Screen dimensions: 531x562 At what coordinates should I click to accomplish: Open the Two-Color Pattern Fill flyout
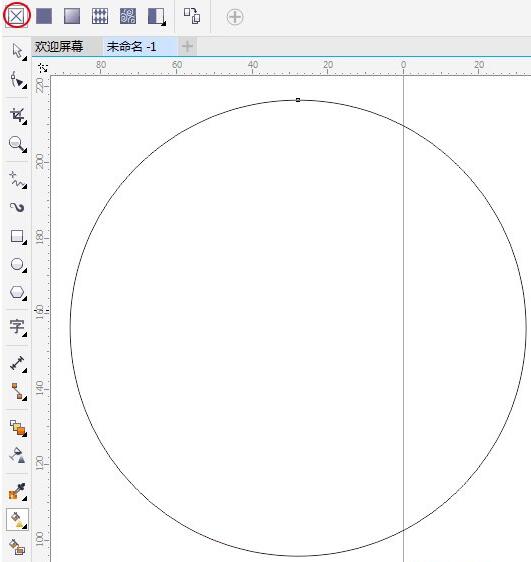click(157, 16)
